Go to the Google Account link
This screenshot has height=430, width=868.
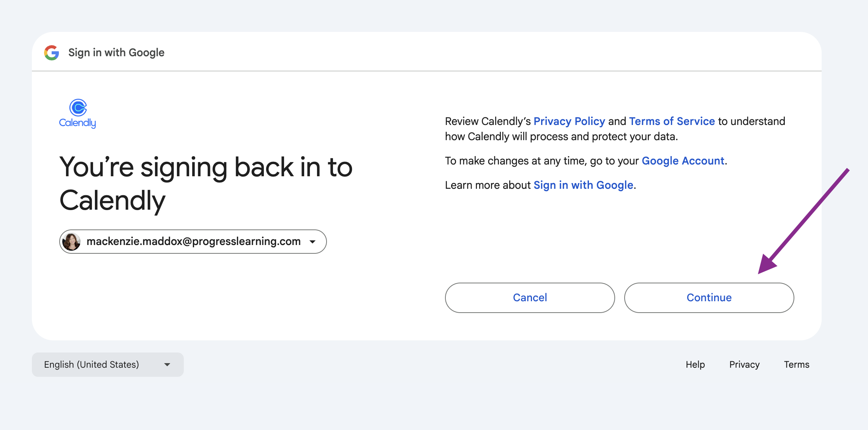(683, 161)
